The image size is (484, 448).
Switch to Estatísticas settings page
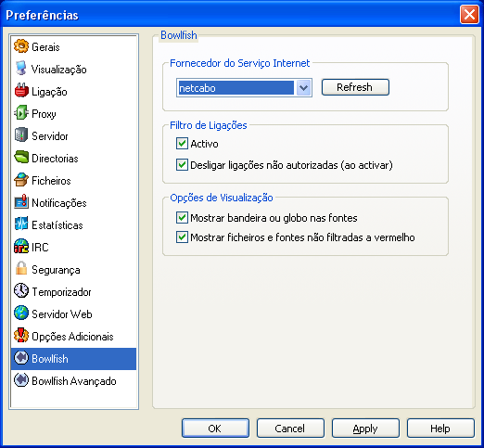point(73,225)
